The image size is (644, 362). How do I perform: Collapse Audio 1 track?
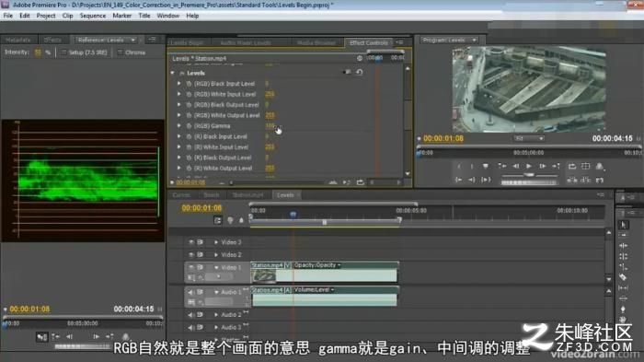(216, 292)
